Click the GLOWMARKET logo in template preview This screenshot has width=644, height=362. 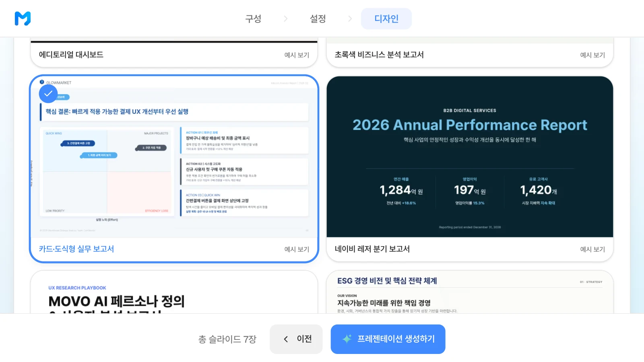point(56,82)
